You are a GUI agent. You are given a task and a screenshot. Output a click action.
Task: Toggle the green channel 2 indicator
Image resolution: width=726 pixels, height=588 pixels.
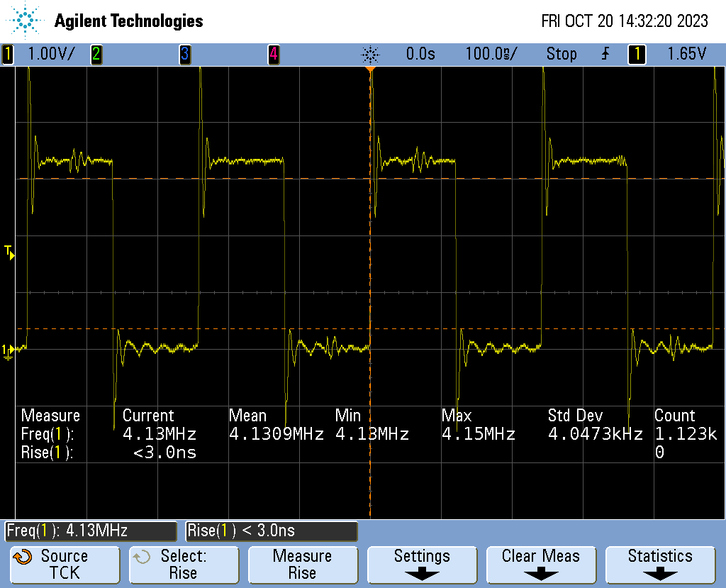[96, 54]
